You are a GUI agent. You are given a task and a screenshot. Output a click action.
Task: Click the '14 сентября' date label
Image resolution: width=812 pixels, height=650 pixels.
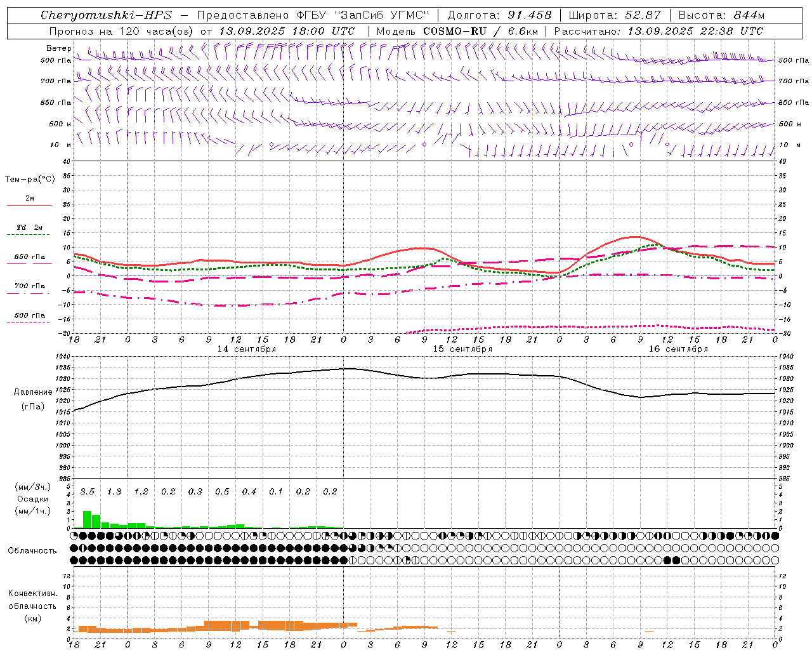(x=247, y=349)
